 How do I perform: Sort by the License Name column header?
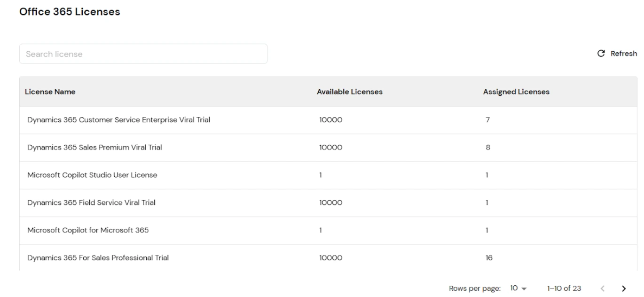click(x=50, y=92)
